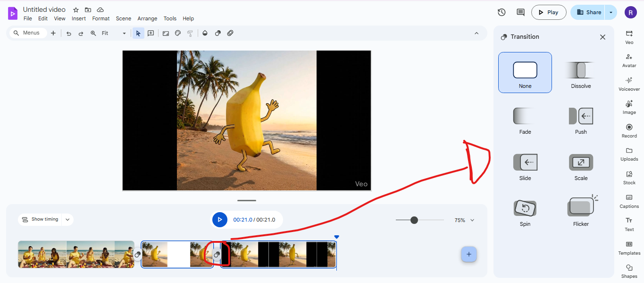Screen dimensions: 644x283
Task: Open the Veo panel in sidebar
Action: click(629, 37)
